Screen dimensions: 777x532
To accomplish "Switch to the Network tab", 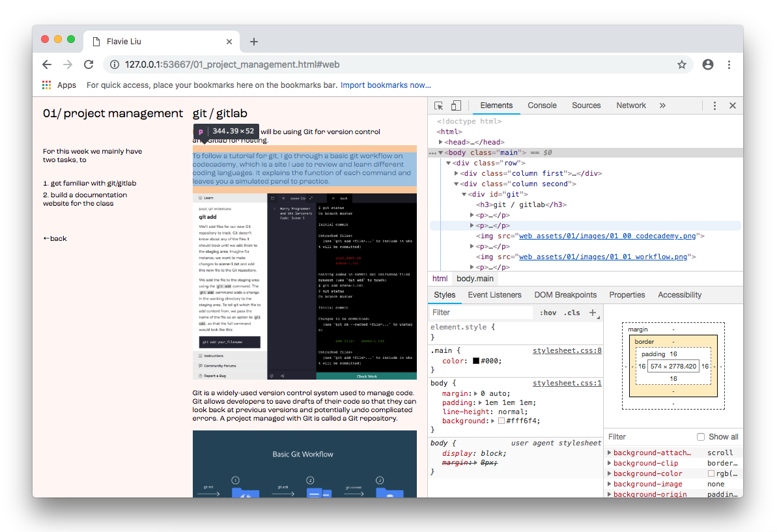I will [631, 105].
